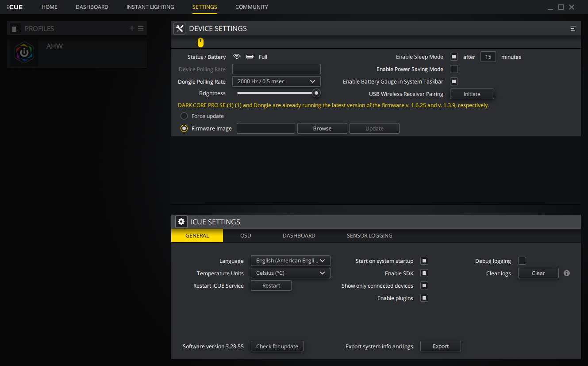588x366 pixels.
Task: Restart the iCUE Service
Action: click(271, 285)
